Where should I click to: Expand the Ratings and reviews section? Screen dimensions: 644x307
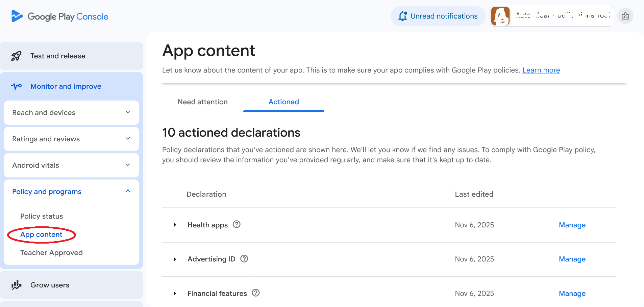pos(128,139)
